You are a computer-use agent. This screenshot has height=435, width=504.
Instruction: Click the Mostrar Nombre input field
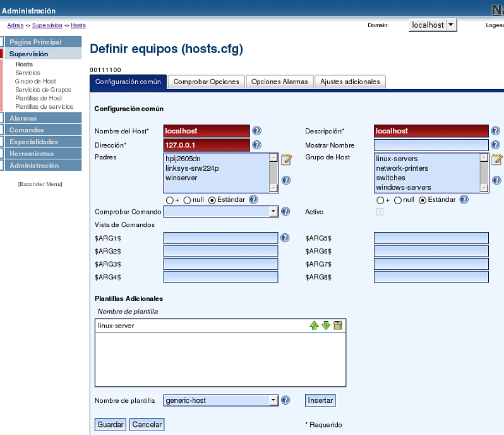coord(431,145)
